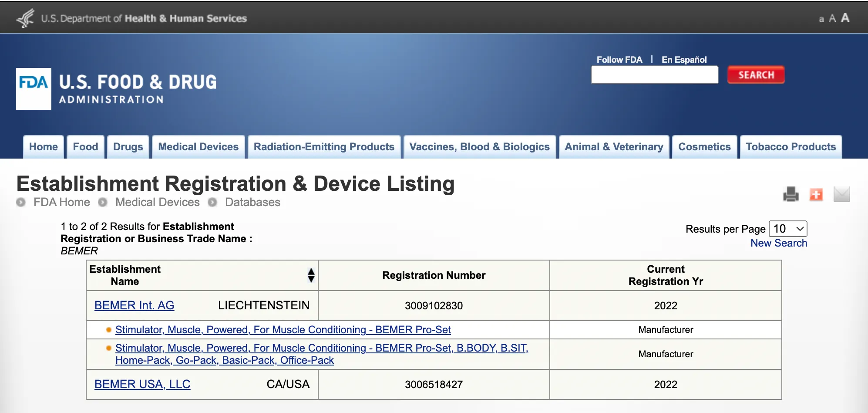868x413 pixels.
Task: Open the Cosmetics tab
Action: [x=704, y=147]
